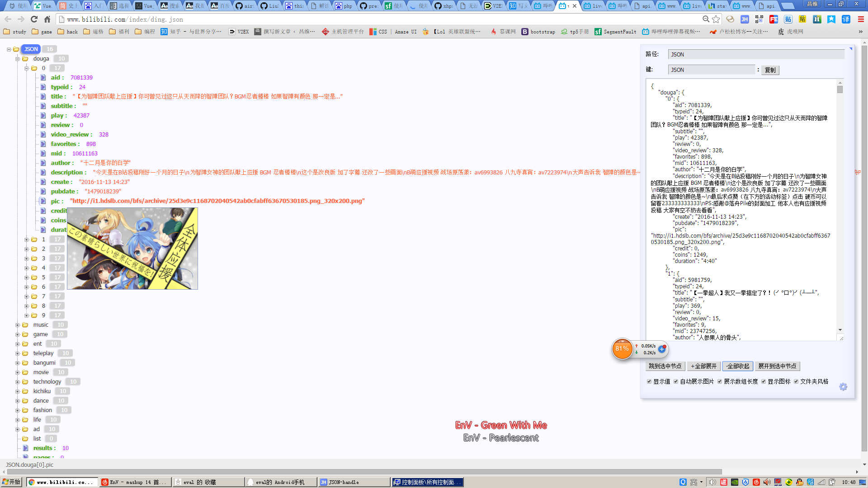Screen dimensions: 868x488
Task: Click the JSON-handle JH extension icon
Action: point(745,19)
